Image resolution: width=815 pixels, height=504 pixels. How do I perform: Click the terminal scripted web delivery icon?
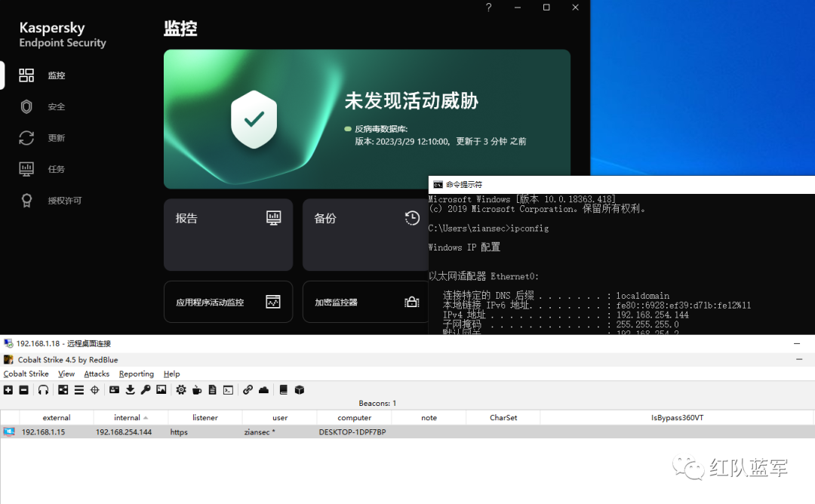(228, 389)
